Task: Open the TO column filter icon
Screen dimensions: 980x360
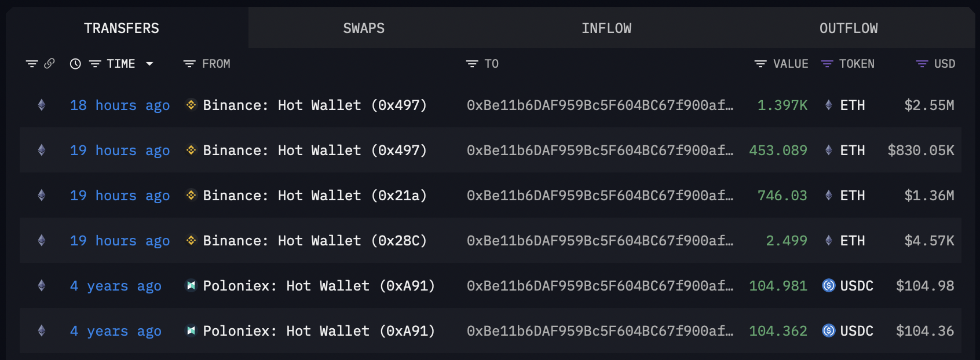Action: (x=472, y=64)
